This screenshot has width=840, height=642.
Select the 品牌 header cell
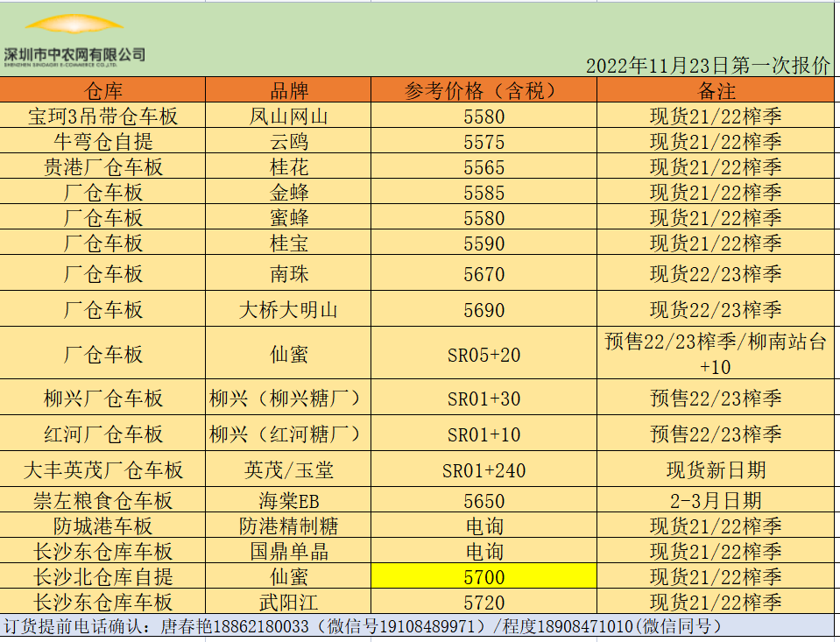[288, 90]
